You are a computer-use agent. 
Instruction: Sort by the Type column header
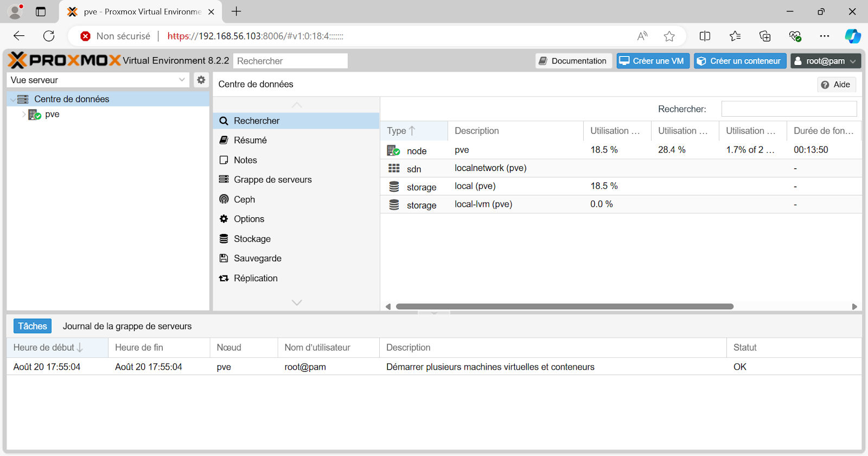coord(414,131)
